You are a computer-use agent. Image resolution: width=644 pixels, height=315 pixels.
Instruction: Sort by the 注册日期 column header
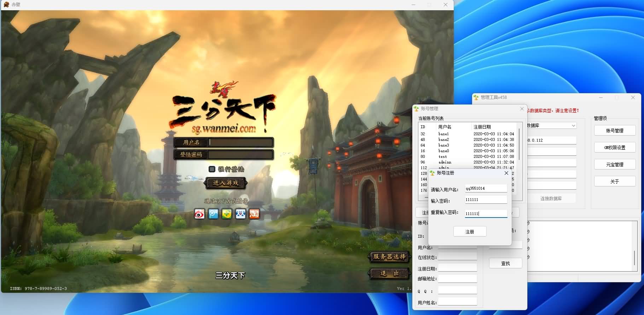[x=494, y=127]
